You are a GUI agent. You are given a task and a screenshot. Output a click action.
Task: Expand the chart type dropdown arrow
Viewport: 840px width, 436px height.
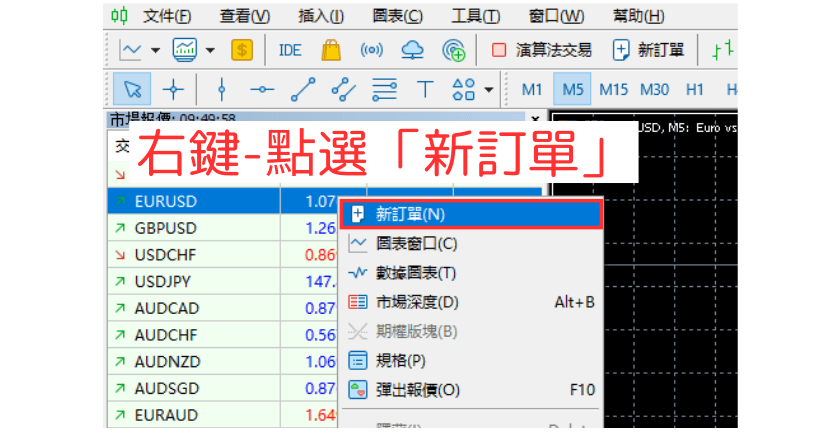pyautogui.click(x=156, y=50)
